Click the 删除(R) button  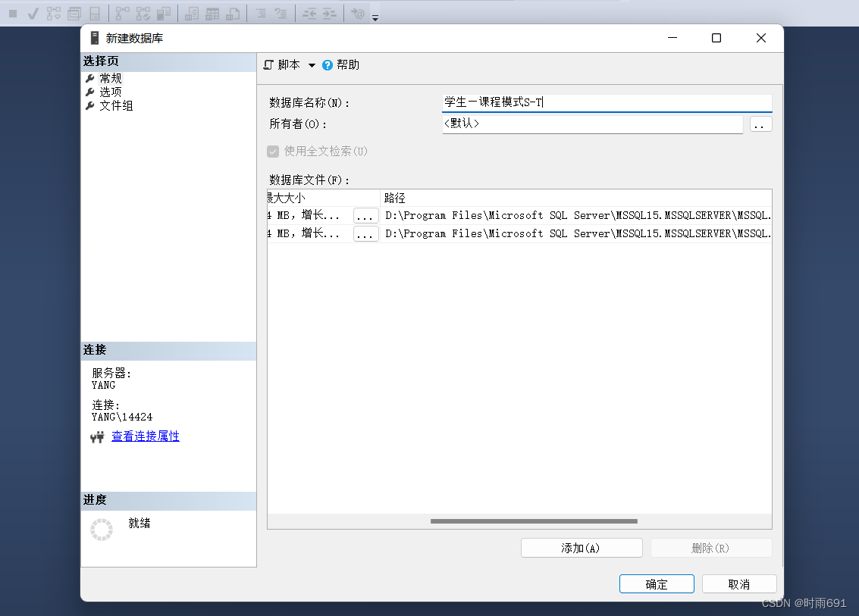point(711,548)
